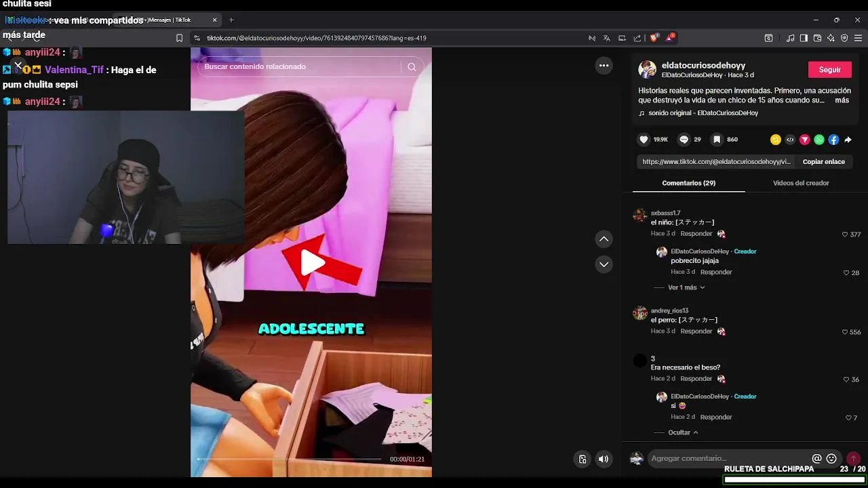
Task: Bookmark this page in the browser toolbar
Action: point(179,38)
